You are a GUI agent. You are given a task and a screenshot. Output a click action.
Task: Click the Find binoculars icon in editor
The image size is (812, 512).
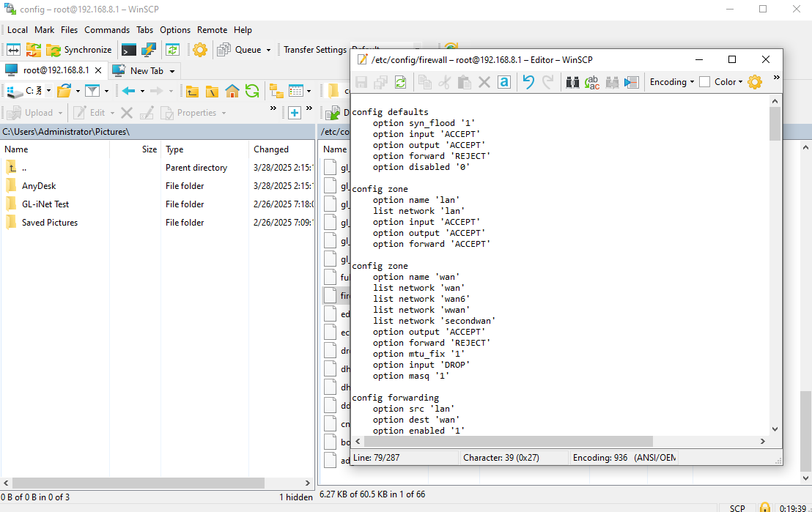[572, 82]
